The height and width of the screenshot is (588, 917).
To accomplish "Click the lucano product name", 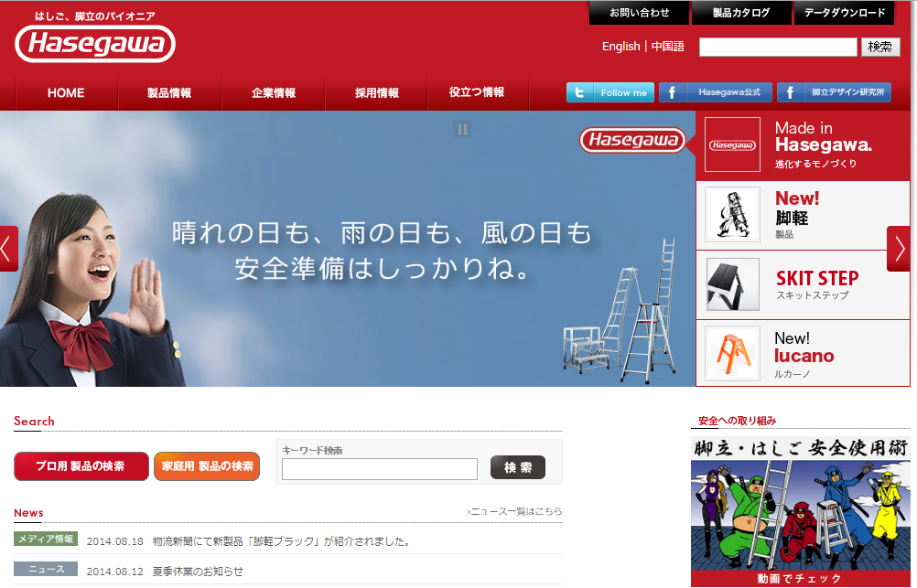I will (804, 356).
